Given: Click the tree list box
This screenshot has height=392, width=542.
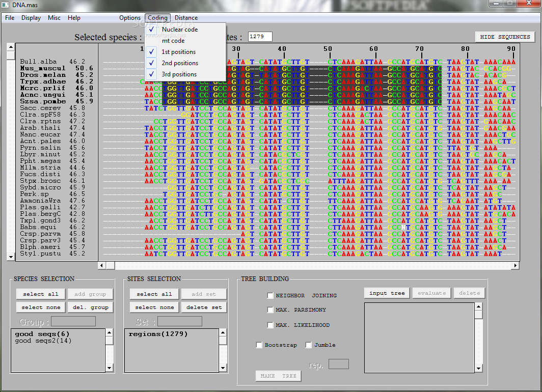Looking at the screenshot, I should pyautogui.click(x=419, y=338).
